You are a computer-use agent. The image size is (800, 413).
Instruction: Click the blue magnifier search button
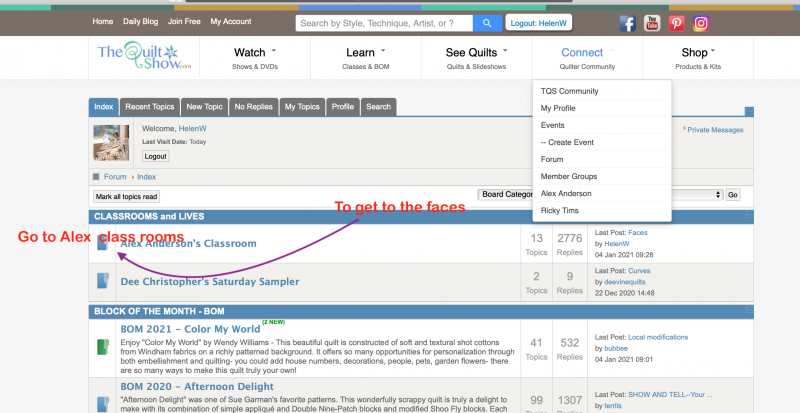pos(487,23)
